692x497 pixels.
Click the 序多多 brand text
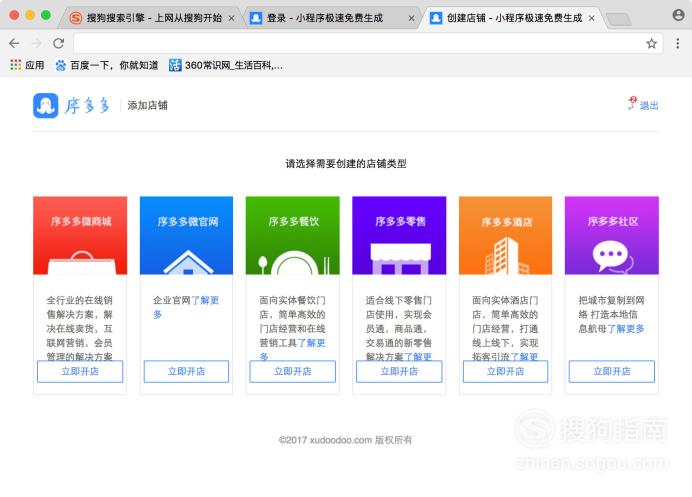coord(87,106)
